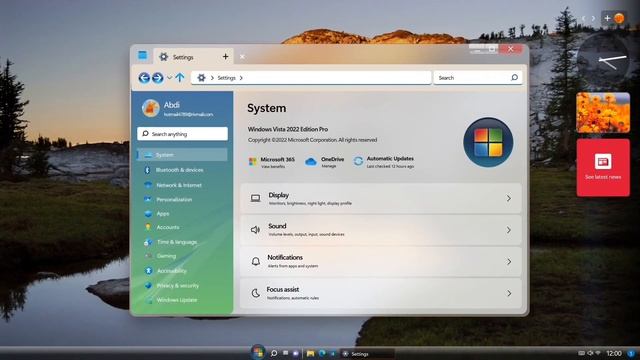This screenshot has height=360, width=640.
Task: Click the blue window menu icon
Action: pyautogui.click(x=142, y=55)
